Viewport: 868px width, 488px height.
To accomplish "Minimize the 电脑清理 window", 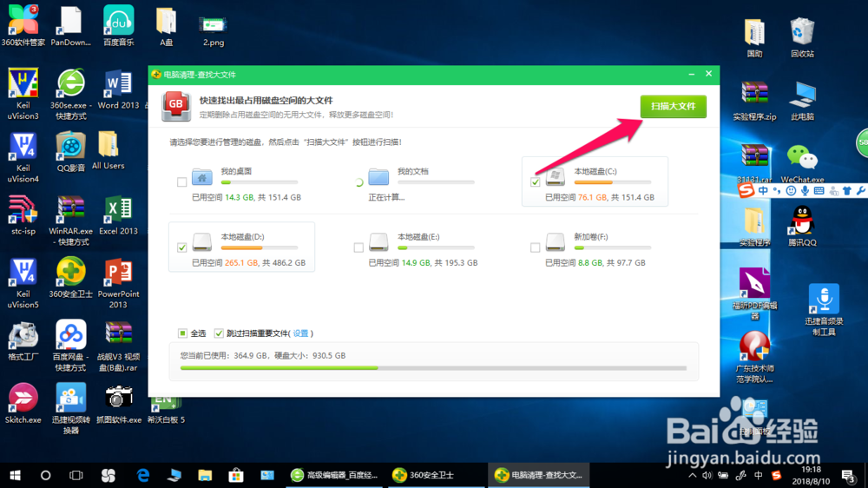I will 692,74.
